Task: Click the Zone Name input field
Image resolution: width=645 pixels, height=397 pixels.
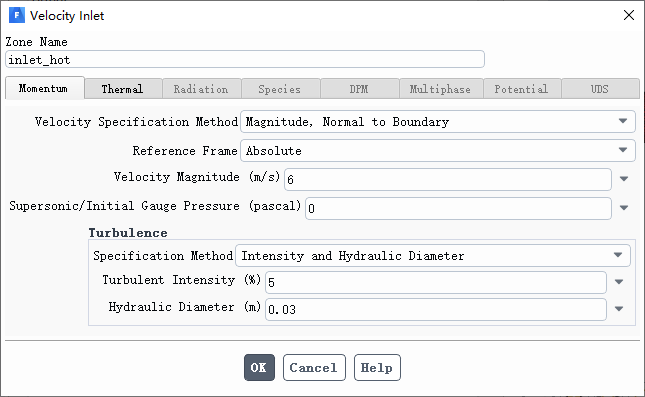Action: [x=245, y=59]
